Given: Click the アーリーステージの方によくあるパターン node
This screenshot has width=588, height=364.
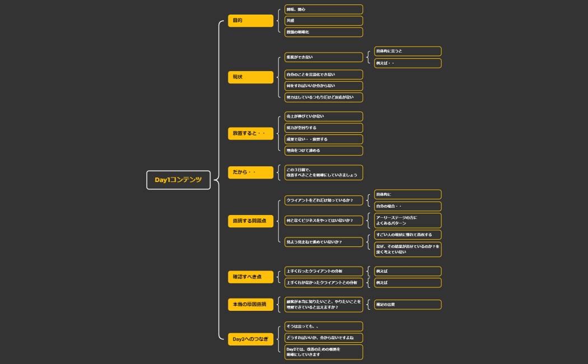Looking at the screenshot, I should (407, 220).
